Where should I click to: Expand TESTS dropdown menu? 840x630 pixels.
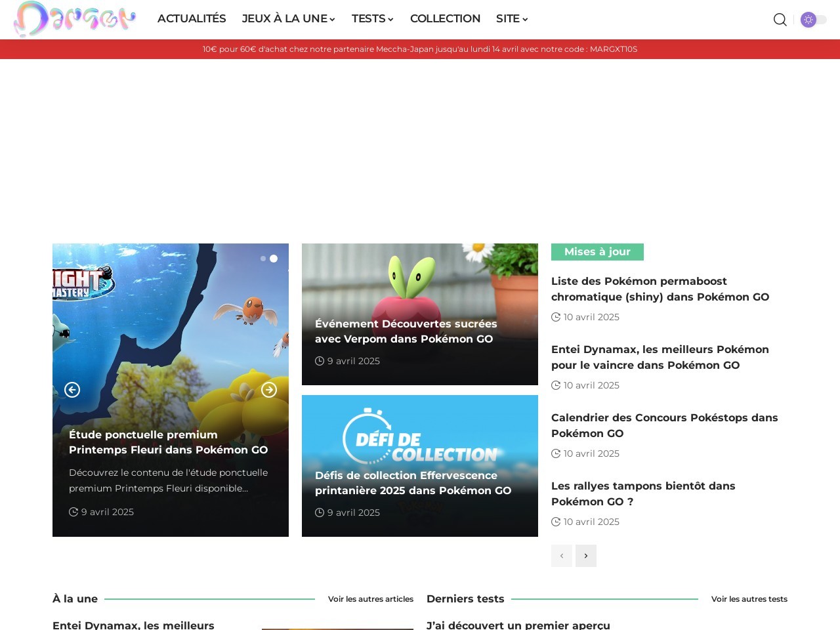(373, 19)
